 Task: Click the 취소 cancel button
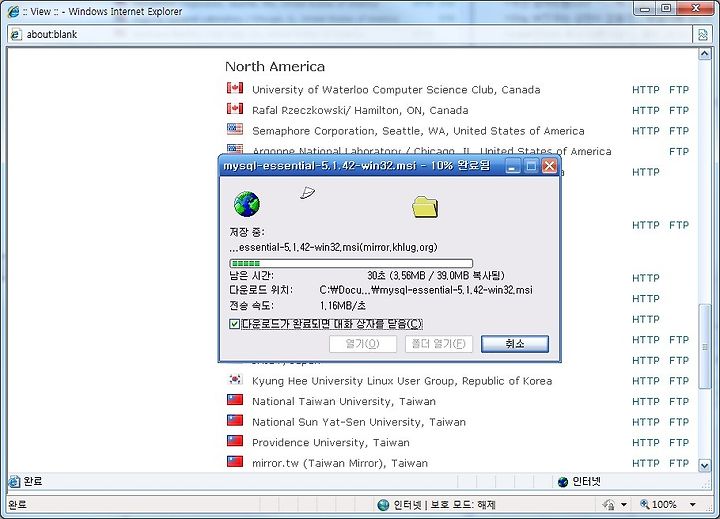pyautogui.click(x=515, y=344)
